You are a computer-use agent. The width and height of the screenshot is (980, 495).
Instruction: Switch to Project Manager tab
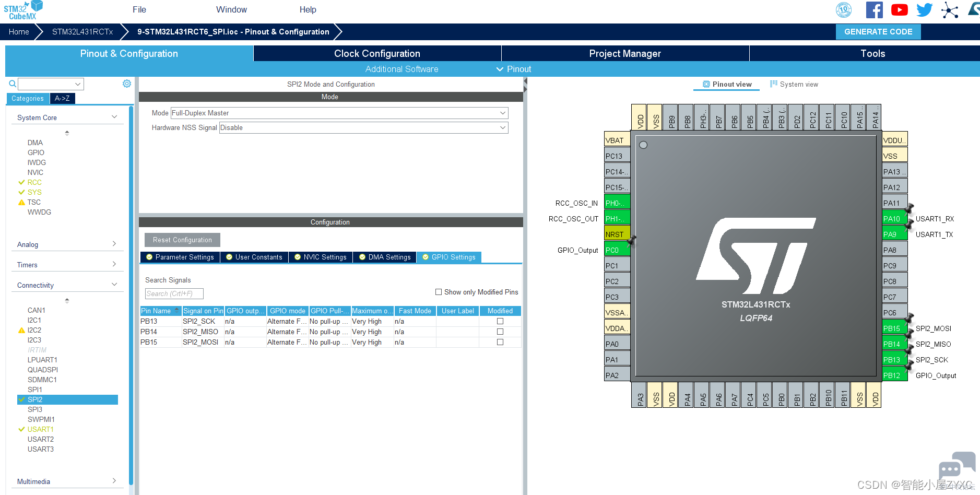[x=625, y=53]
